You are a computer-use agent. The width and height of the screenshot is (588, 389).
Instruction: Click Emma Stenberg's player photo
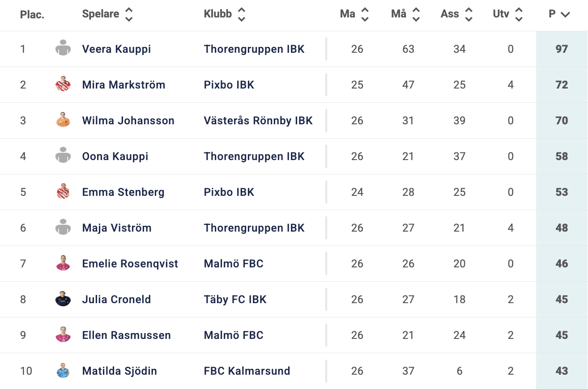63,191
